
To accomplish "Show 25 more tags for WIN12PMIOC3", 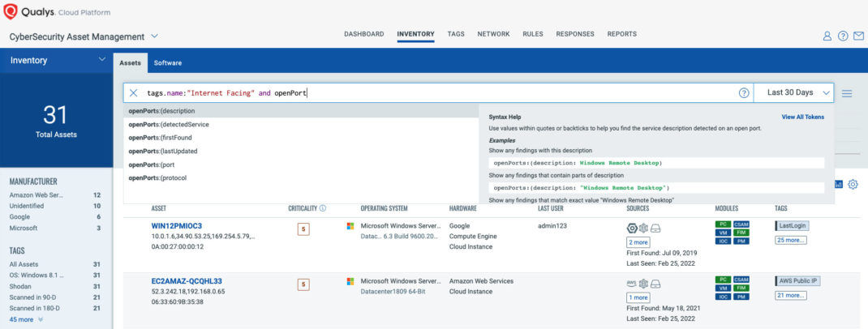I will (x=790, y=240).
